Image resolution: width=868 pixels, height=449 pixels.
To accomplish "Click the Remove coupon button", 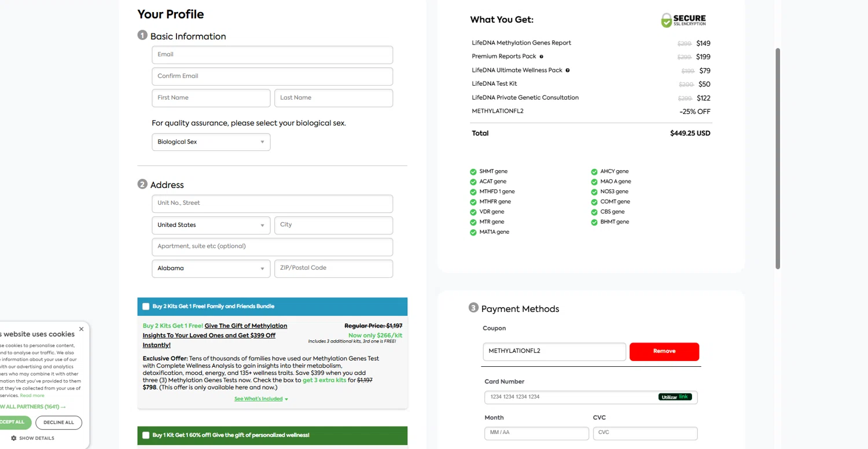I will [x=664, y=351].
